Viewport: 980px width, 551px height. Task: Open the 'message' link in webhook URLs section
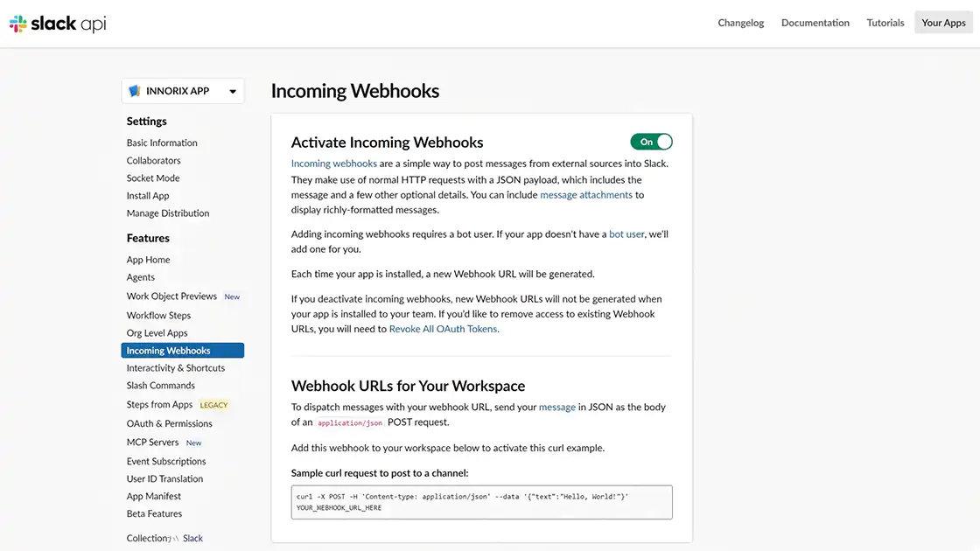point(556,407)
